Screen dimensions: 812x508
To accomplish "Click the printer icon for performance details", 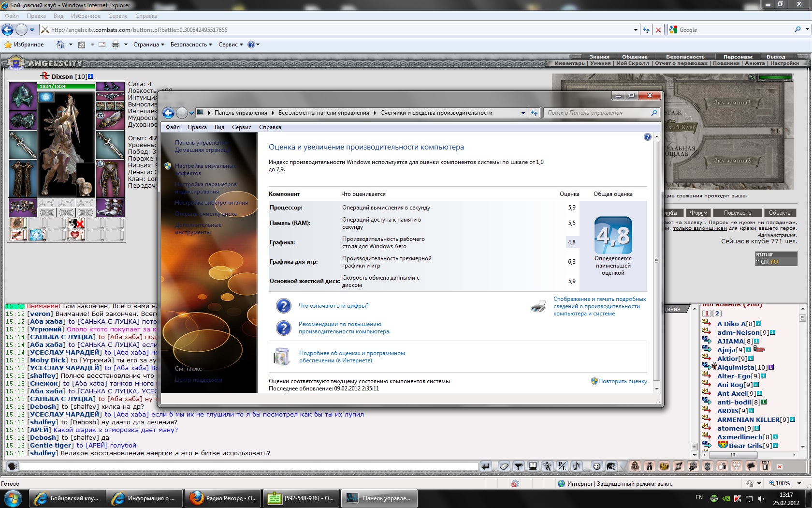I will pos(538,306).
